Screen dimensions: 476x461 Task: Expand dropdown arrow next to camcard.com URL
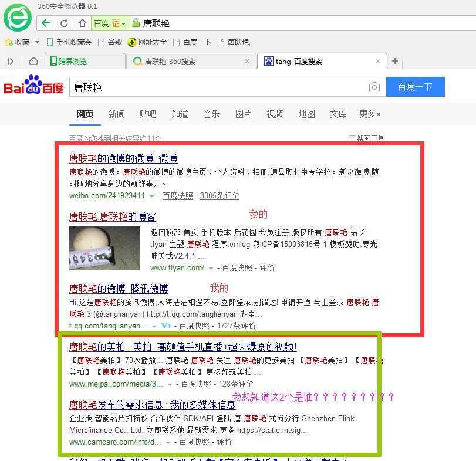tap(168, 443)
